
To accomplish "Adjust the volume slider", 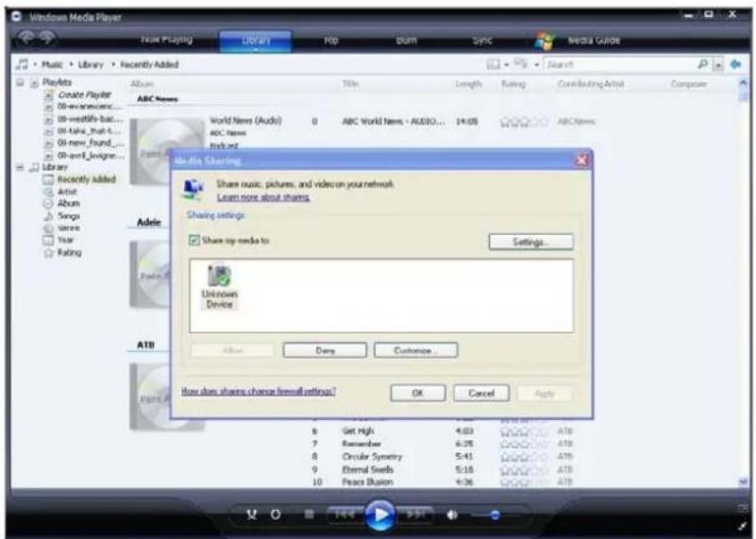I will click(496, 515).
